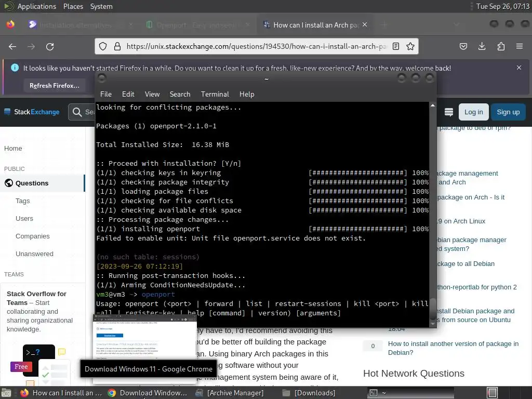Image resolution: width=532 pixels, height=399 pixels.
Task: Open the Firefox downloads panel icon
Action: (x=482, y=46)
